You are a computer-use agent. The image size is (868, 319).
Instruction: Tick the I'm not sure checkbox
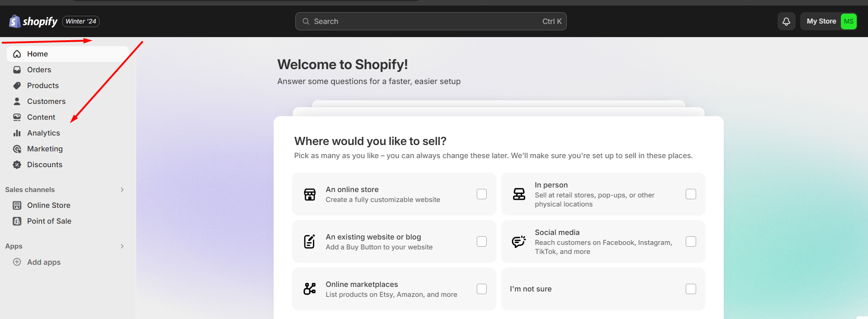click(691, 289)
